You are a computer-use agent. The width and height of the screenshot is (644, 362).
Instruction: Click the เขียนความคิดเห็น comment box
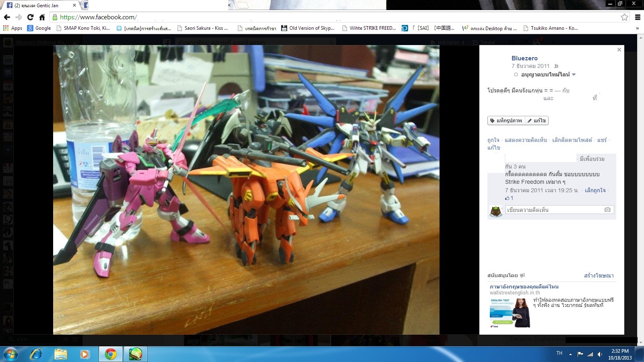[x=559, y=210]
